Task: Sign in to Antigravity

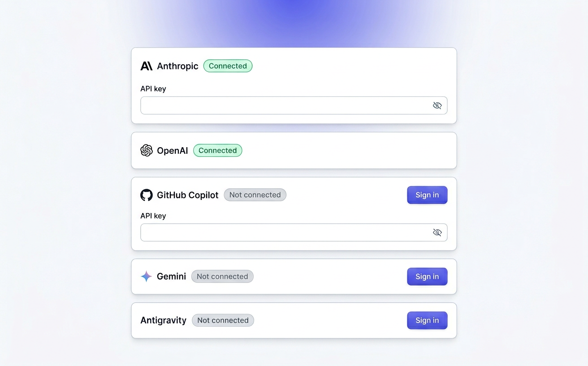Action: pos(427,320)
